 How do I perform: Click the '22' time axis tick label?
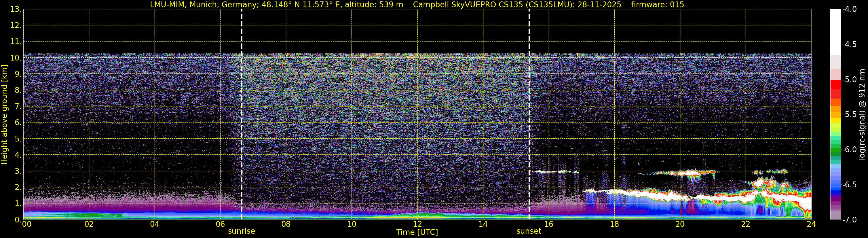point(746,224)
